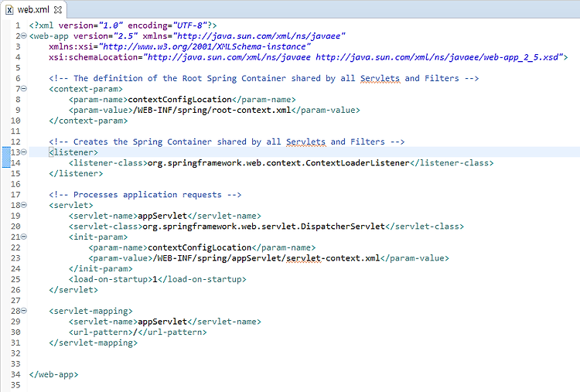Click the misspelled word Servlets on line 6
This screenshot has height=392, width=580.
tap(380, 78)
